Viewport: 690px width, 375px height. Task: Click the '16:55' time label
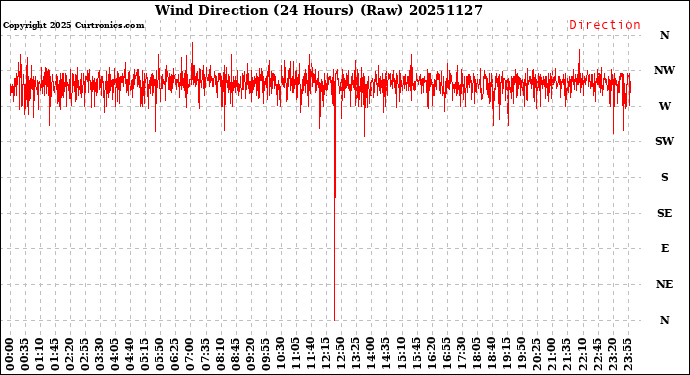(446, 355)
